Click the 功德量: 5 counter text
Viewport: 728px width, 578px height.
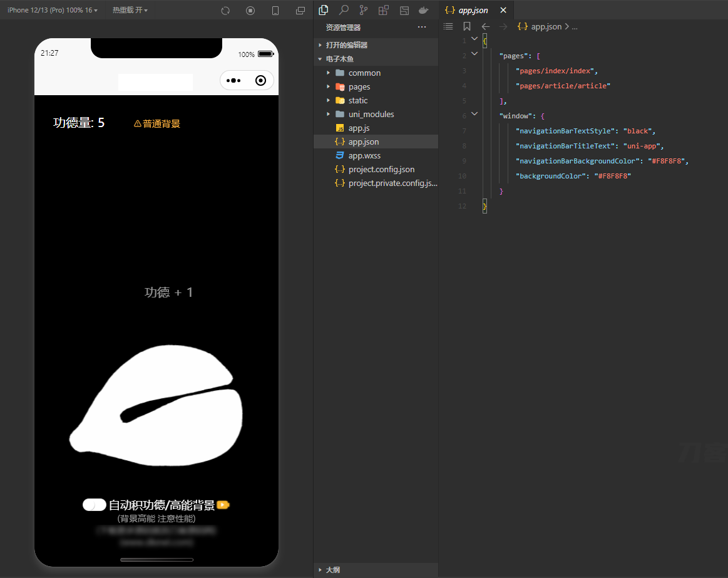(x=79, y=123)
